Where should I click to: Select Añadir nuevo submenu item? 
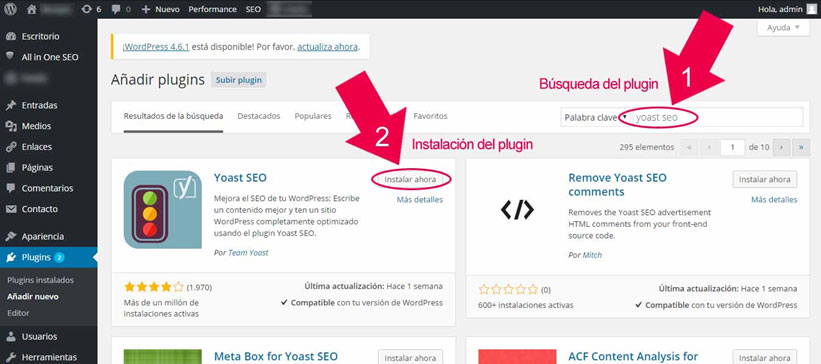coord(32,296)
